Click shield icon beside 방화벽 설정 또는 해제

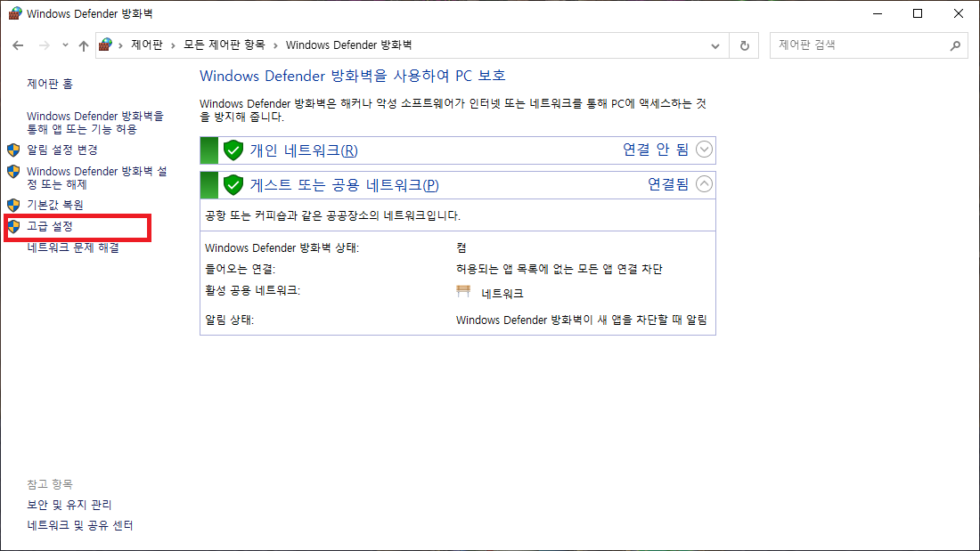click(13, 171)
